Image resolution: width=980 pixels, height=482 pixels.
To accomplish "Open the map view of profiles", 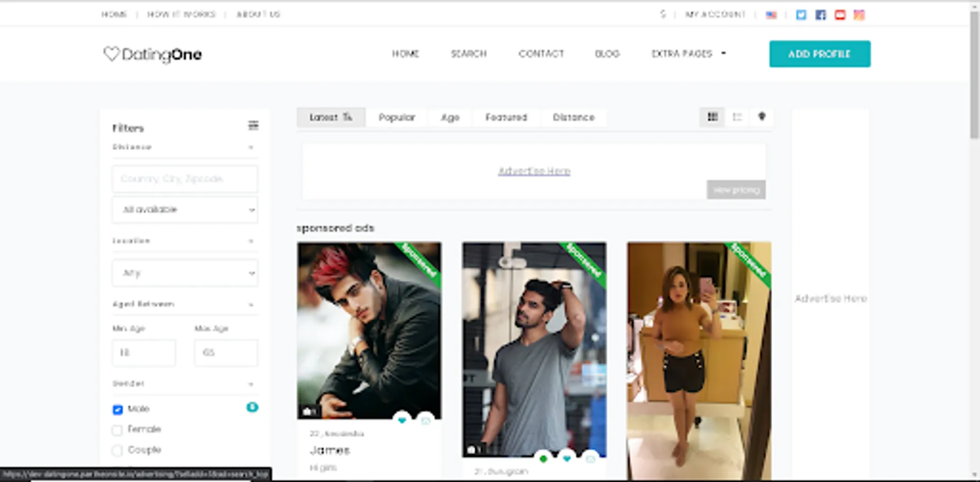I will pos(761,117).
